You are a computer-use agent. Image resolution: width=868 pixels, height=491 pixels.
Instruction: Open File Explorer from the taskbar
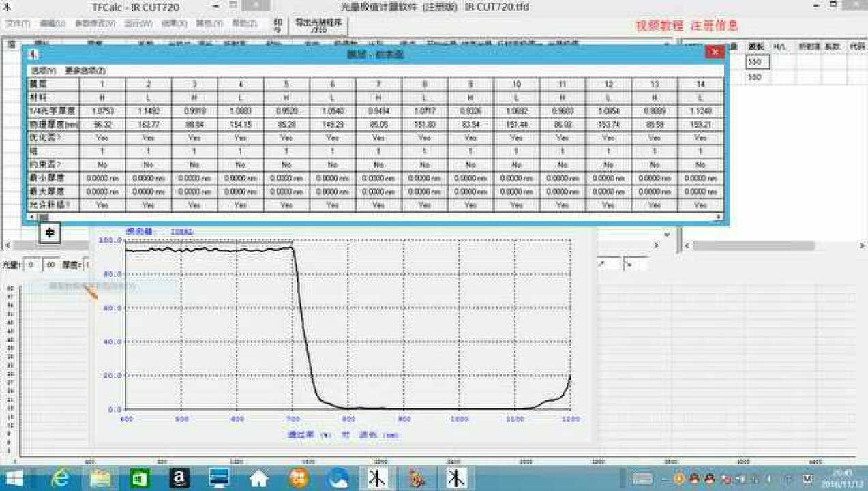tap(101, 479)
